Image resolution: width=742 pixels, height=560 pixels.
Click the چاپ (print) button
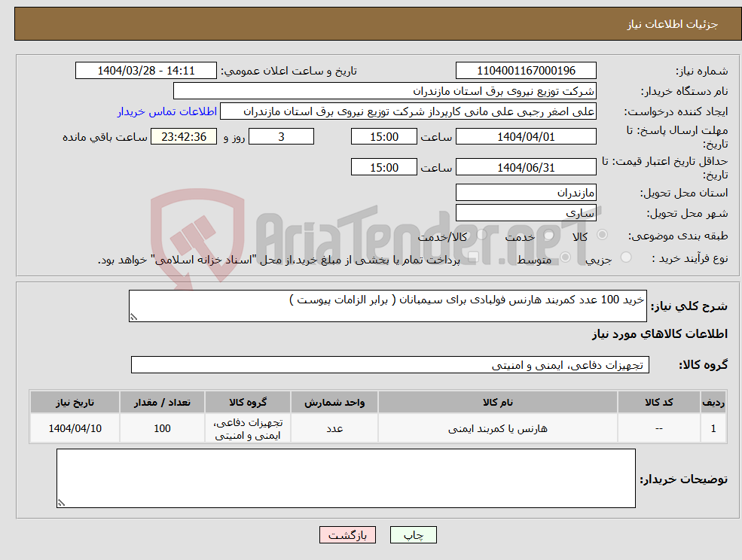[413, 535]
